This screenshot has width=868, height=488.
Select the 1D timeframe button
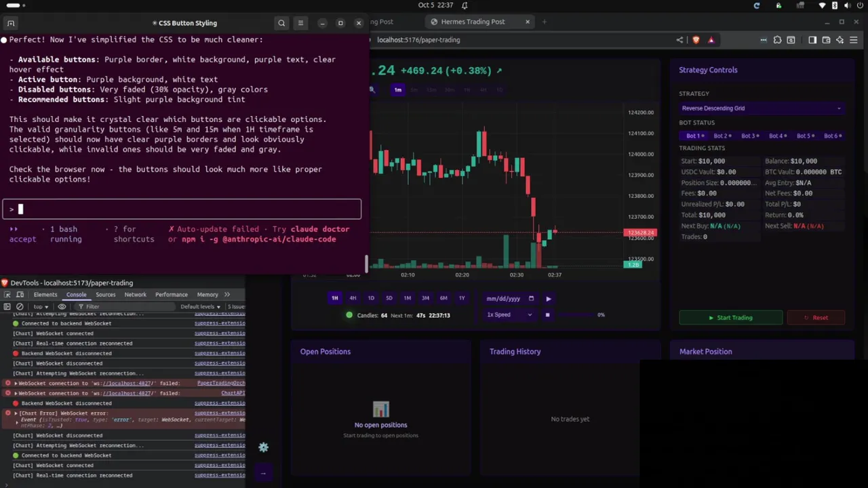click(x=371, y=298)
